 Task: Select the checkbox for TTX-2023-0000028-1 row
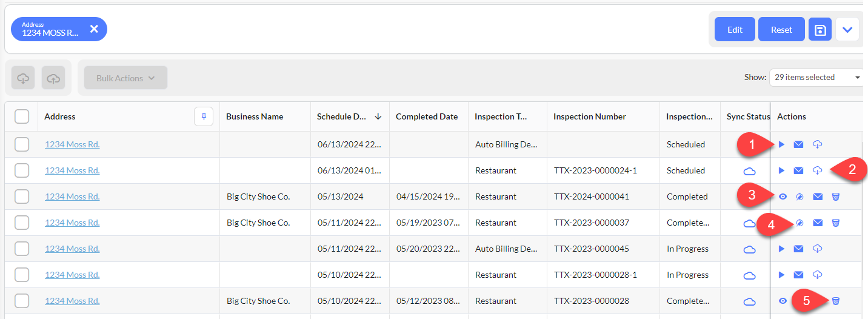tap(22, 275)
